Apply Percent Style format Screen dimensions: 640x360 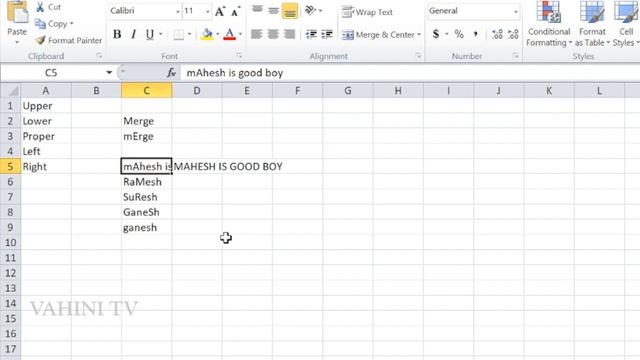tap(459, 34)
